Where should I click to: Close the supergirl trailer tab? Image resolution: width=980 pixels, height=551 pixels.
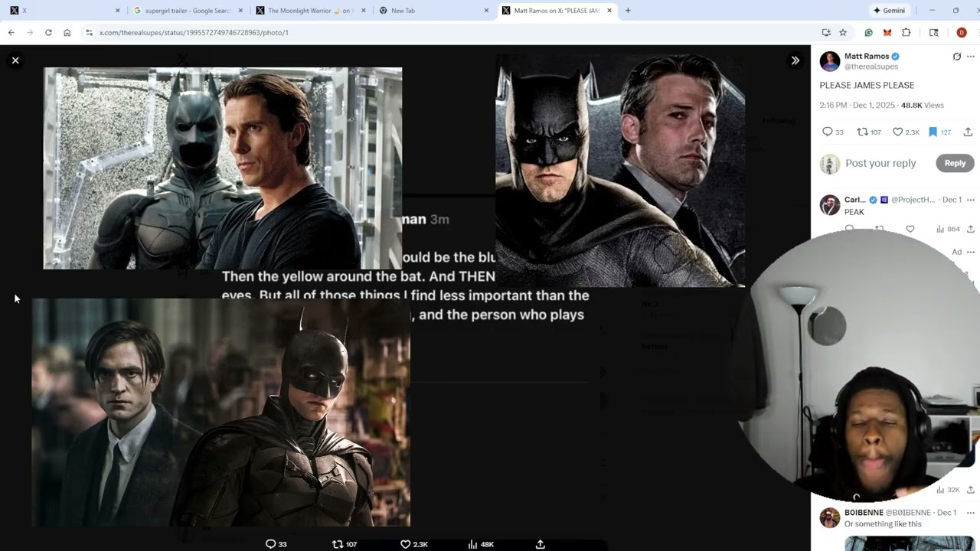pos(240,11)
